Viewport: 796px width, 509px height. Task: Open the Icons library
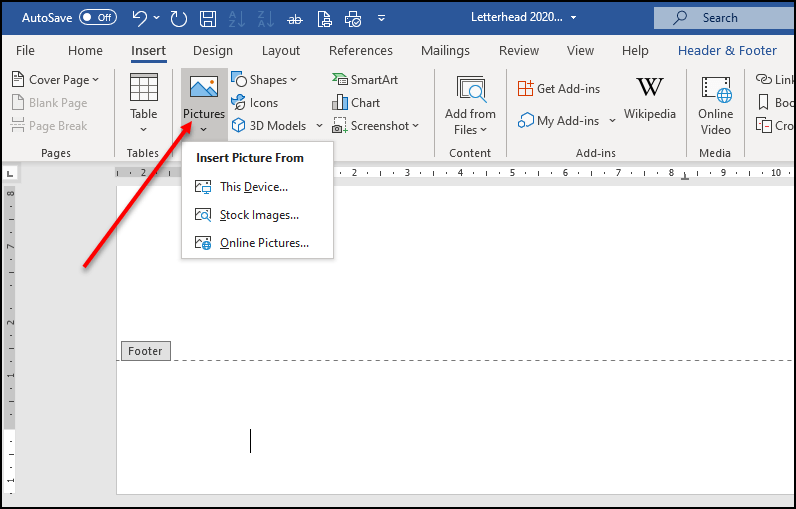coord(255,102)
